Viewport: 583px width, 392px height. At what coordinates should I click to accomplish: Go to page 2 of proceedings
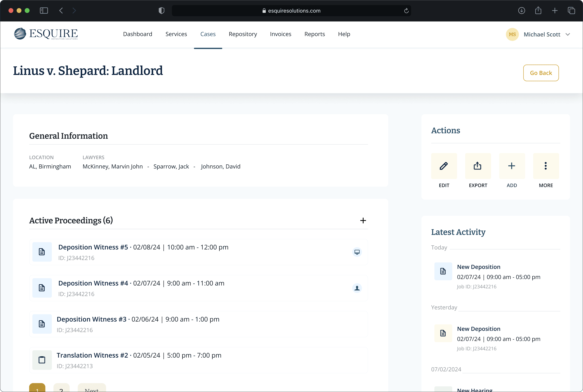61,388
